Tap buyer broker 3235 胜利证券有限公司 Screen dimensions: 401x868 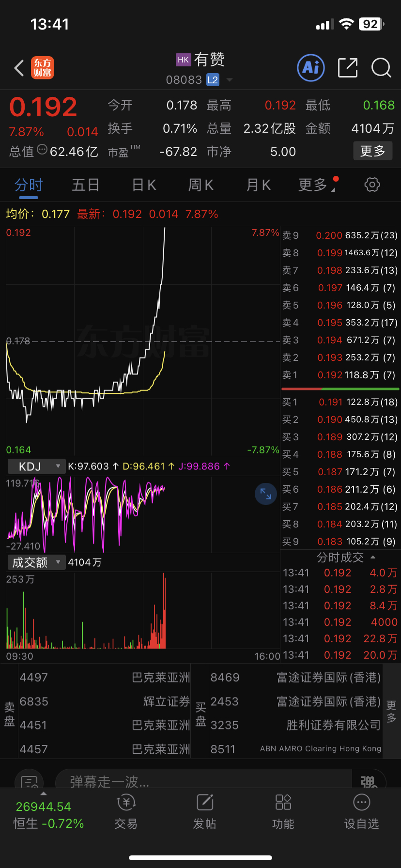click(295, 725)
